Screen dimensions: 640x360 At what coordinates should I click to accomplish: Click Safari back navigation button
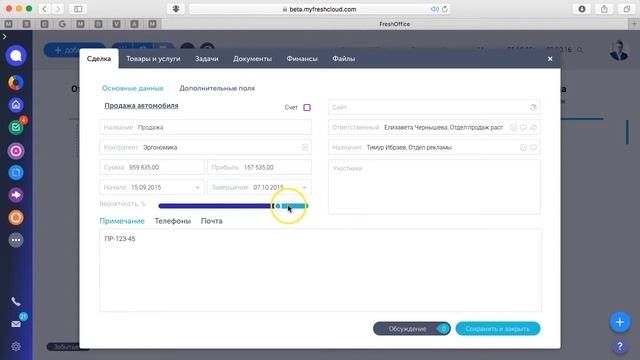(x=44, y=9)
